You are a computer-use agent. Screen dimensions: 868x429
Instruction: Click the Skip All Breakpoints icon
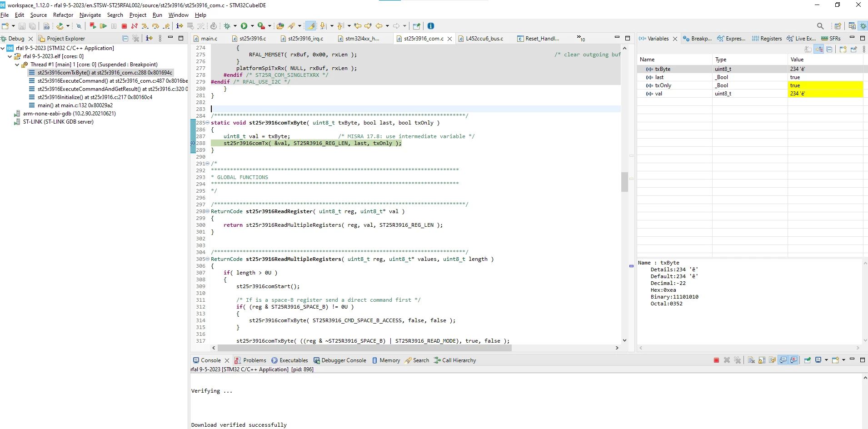[x=79, y=26]
